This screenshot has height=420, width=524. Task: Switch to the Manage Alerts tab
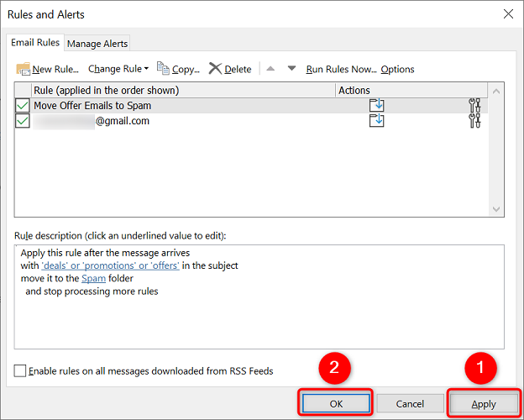pyautogui.click(x=97, y=44)
